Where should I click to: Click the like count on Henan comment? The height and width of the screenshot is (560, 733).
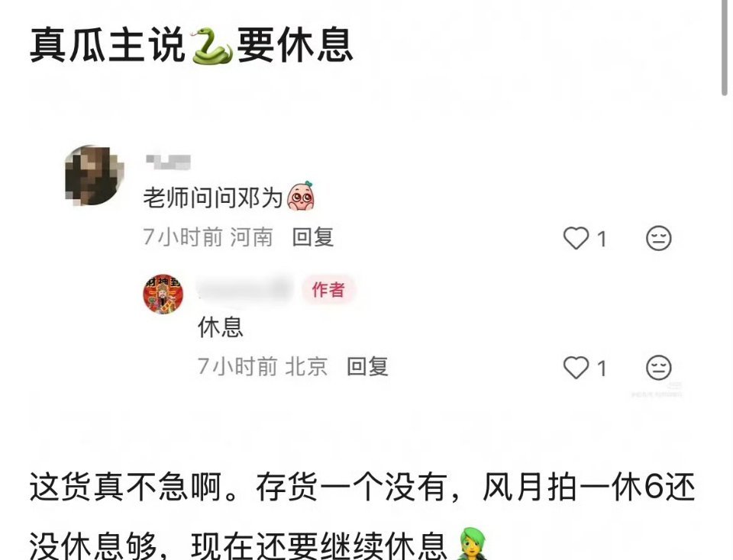click(602, 239)
